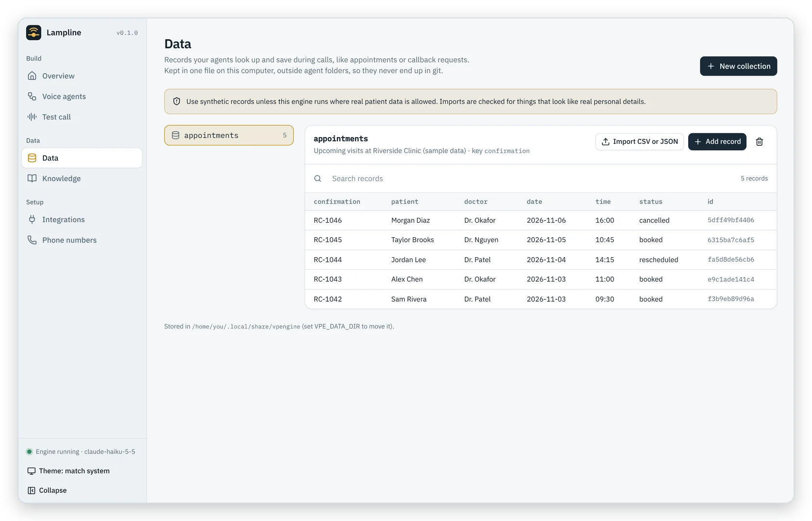
Task: Toggle theme match system setting
Action: point(68,471)
